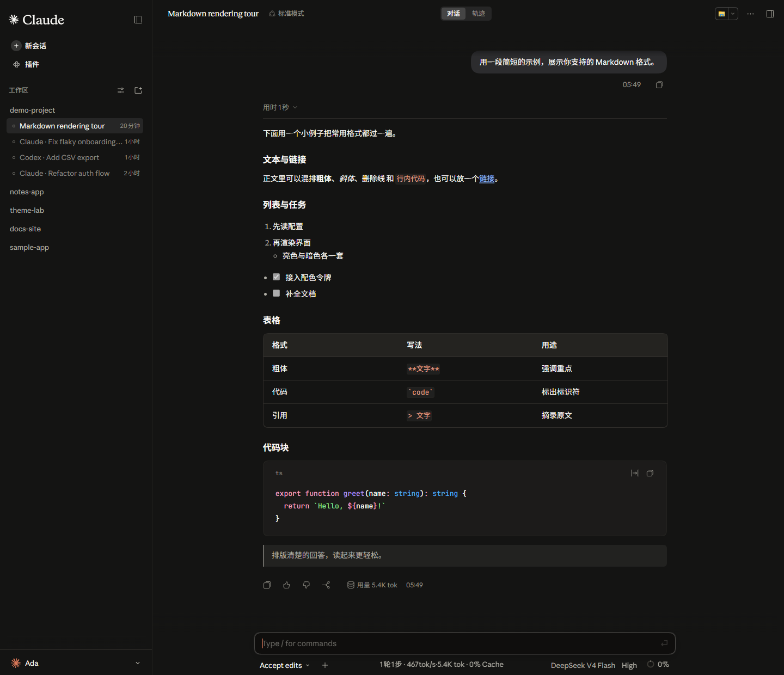Open Claude · Refactor auth flow session
Screen dimensions: 784x675
(x=75, y=173)
